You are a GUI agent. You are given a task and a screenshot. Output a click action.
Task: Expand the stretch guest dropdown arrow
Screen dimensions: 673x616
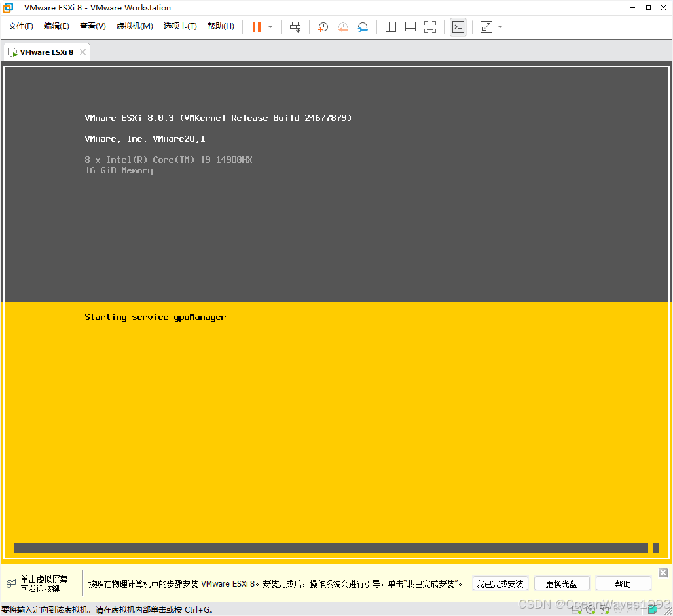[500, 27]
